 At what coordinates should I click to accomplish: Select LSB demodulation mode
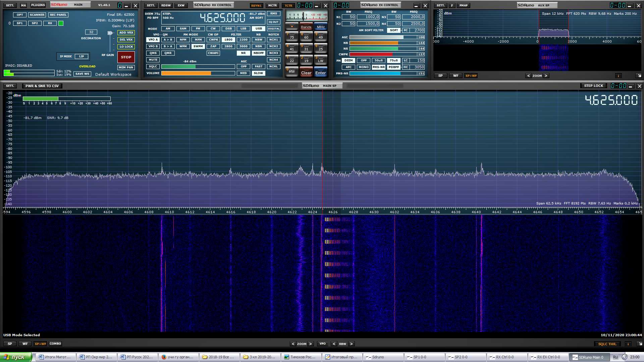pyautogui.click(x=244, y=28)
